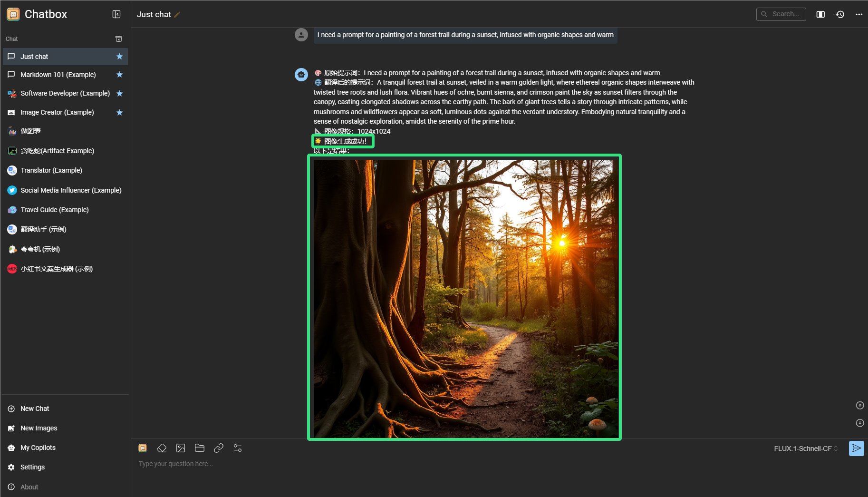Screen dimensions: 868x497
Task: Jump to top with up arrow button
Action: point(860,405)
